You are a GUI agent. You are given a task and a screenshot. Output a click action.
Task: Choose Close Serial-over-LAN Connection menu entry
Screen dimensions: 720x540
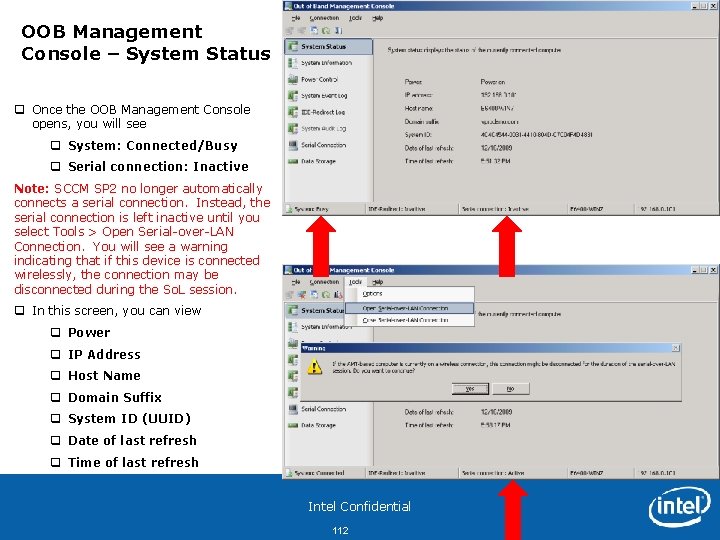click(x=409, y=320)
